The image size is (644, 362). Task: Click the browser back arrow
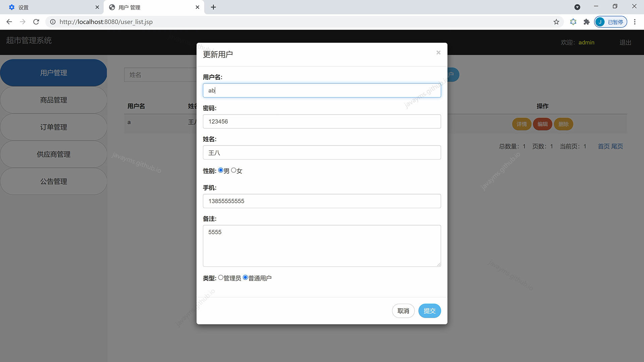point(9,22)
